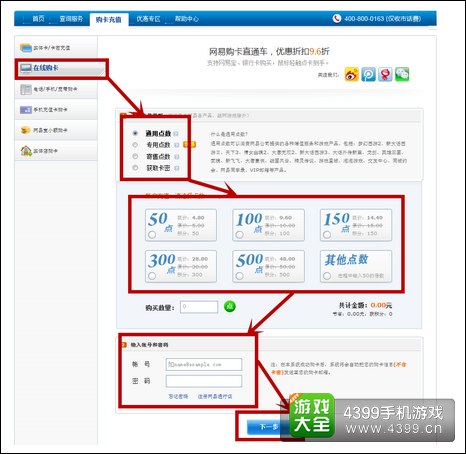Image resolution: width=466 pixels, height=454 pixels.
Task: Select the 寄售点数 radio button
Action: [x=135, y=156]
